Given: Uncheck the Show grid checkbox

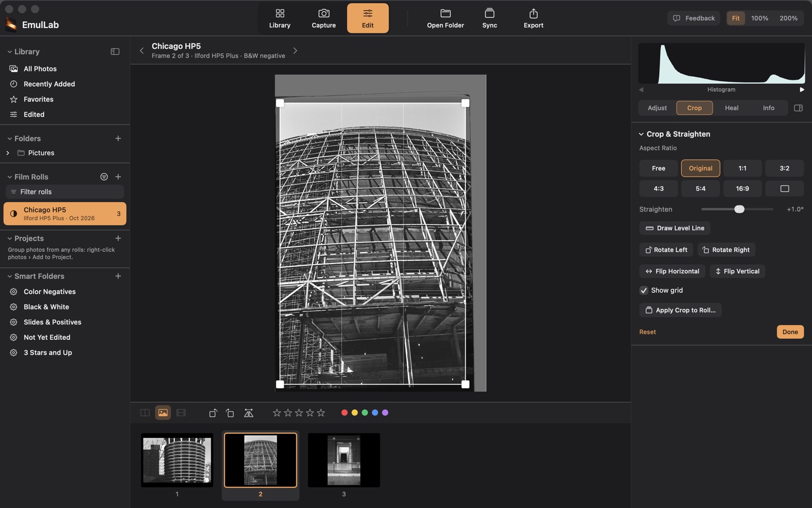Looking at the screenshot, I should pyautogui.click(x=644, y=290).
